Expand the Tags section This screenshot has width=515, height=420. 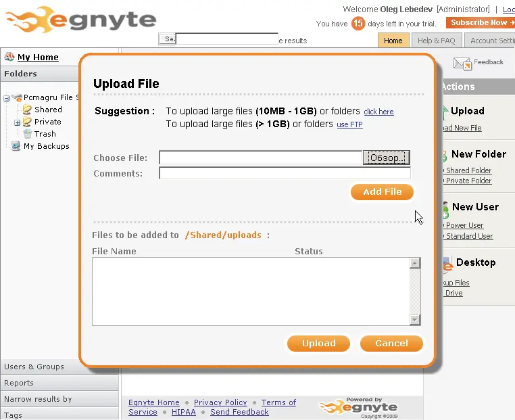click(x=59, y=414)
